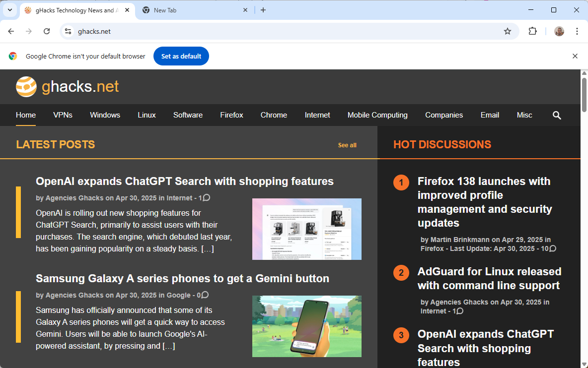Open the Companies category

(444, 115)
